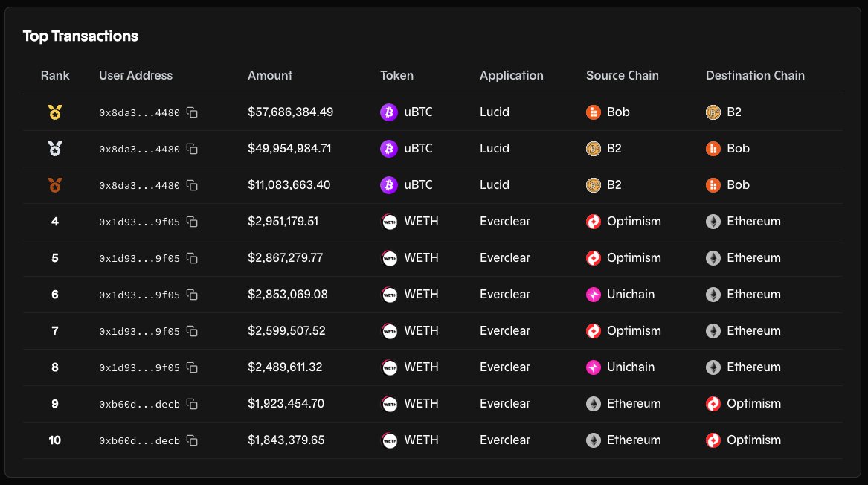Click amount $49,954,984.71
Viewport: 868px width, 485px height.
pos(289,148)
